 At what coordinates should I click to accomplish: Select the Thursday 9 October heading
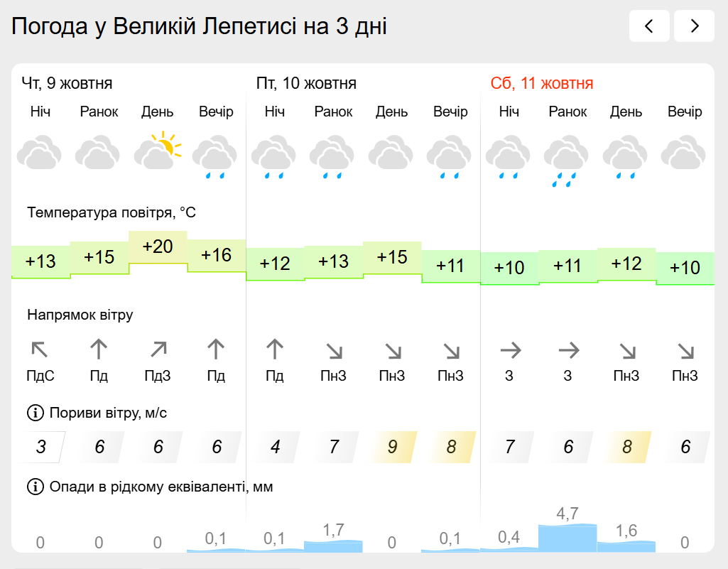pyautogui.click(x=67, y=84)
